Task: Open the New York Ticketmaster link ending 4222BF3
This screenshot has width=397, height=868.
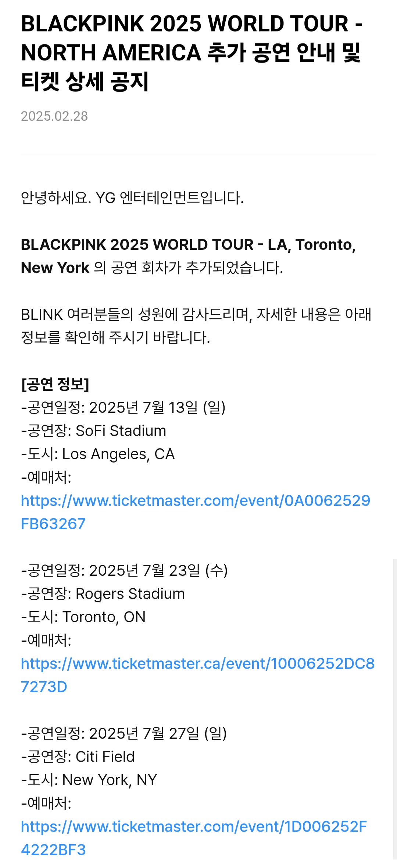Action: (194, 838)
